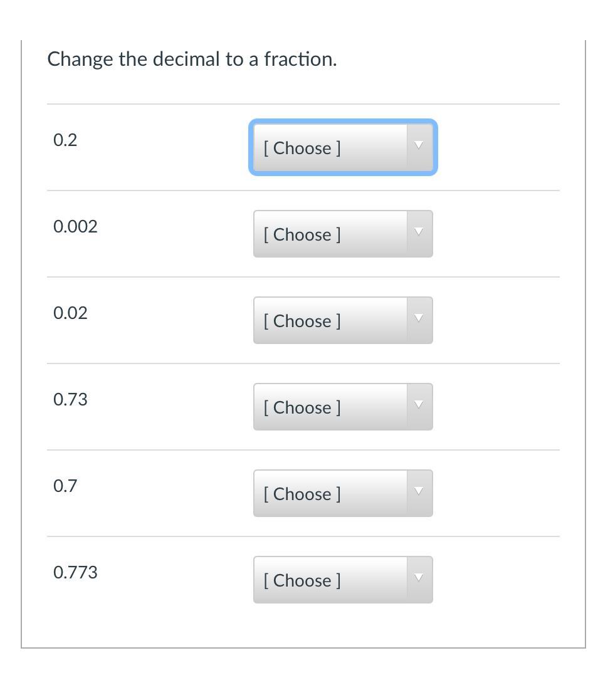Click the 0.02 decimal label

(x=70, y=313)
